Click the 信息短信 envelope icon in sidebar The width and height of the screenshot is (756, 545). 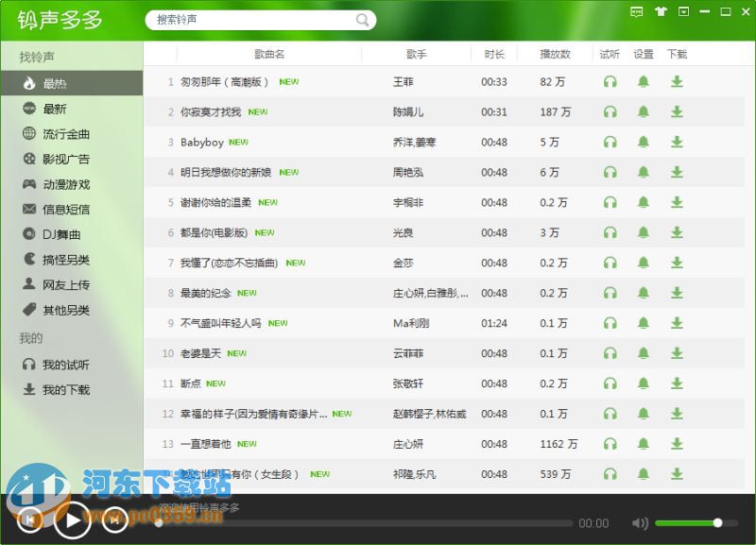click(x=31, y=209)
